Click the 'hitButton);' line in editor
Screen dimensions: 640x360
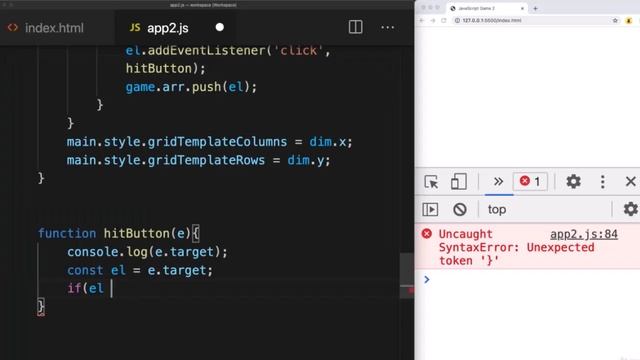(165, 69)
